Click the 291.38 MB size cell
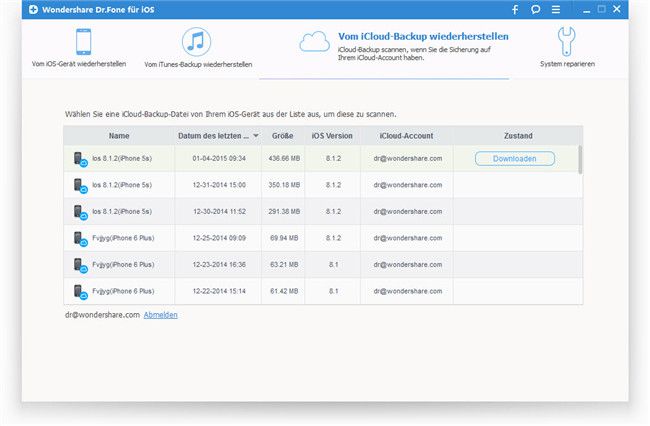Viewport: 650px width, 426px height. click(x=284, y=211)
